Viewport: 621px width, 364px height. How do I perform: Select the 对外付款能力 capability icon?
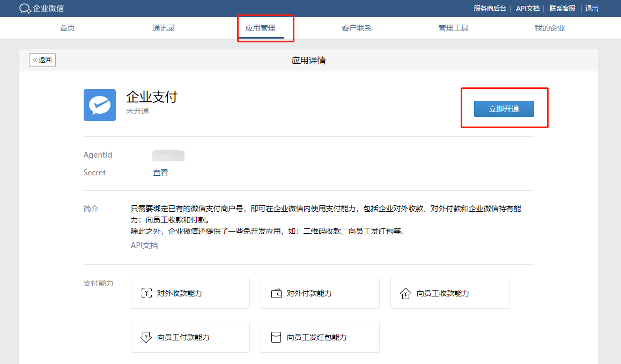click(x=276, y=293)
